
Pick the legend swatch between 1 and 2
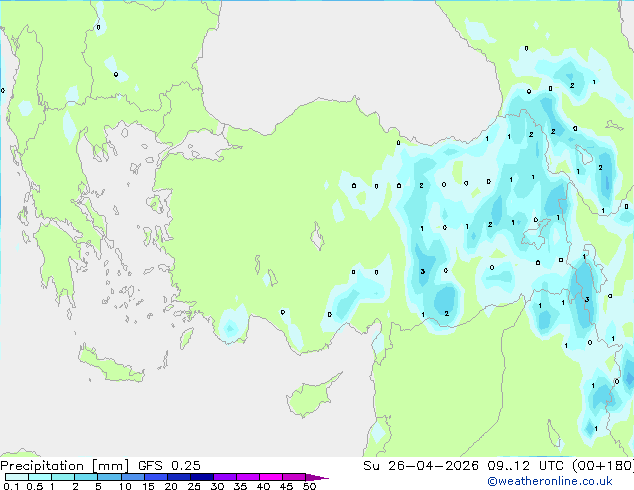pos(63,477)
